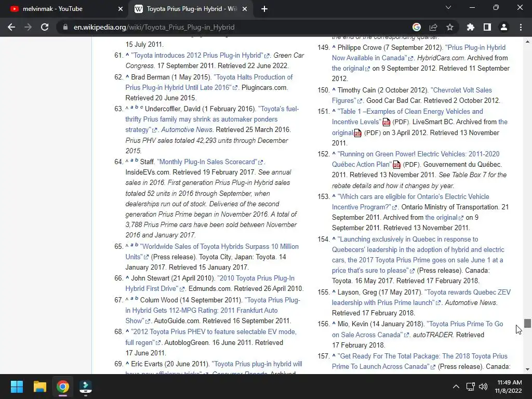Reload the Wikipedia page
Viewport: 532px width, 399px height.
pos(45,27)
